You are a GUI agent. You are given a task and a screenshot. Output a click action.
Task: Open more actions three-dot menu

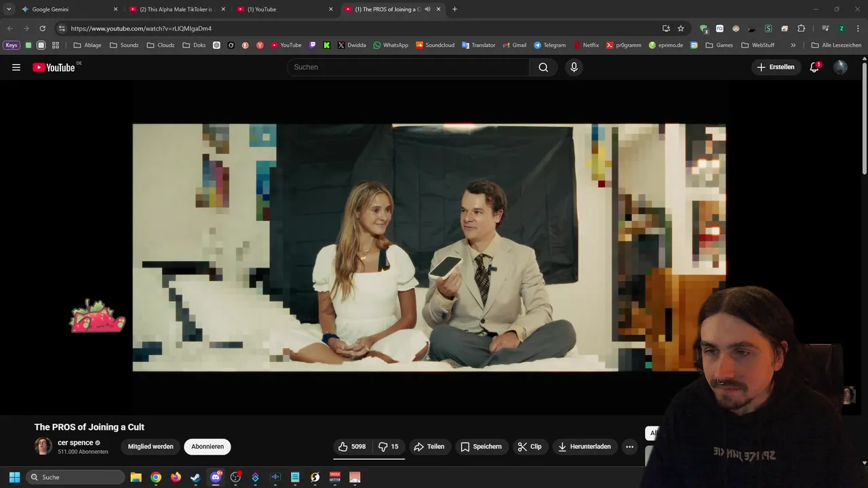point(629,447)
